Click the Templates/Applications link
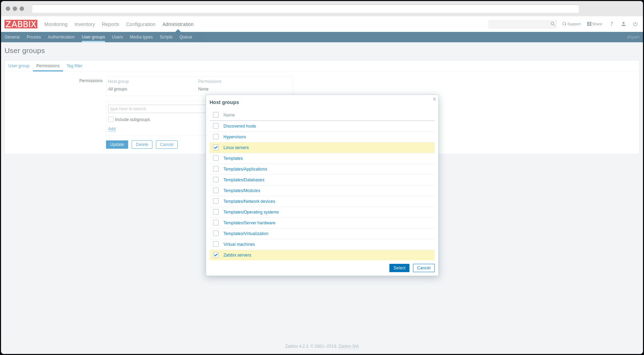Screen dimensions: 644x355 [x=245, y=169]
